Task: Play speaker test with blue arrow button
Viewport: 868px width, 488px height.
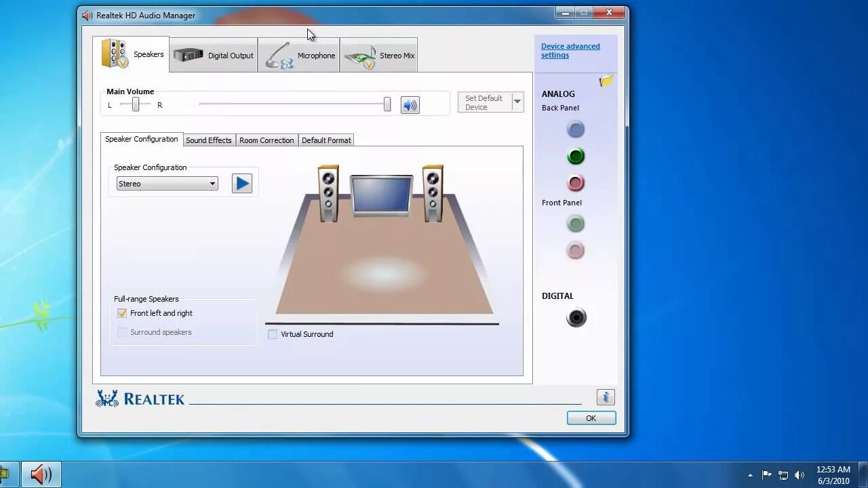Action: tap(242, 184)
